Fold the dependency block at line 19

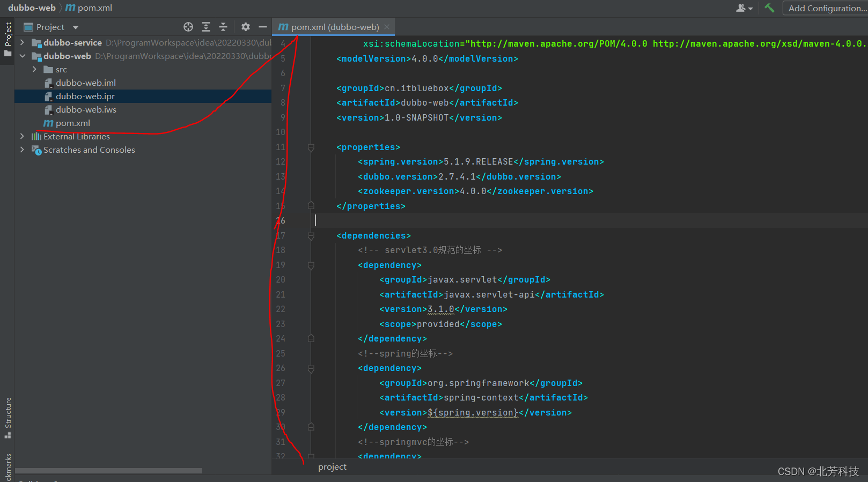[x=311, y=265]
